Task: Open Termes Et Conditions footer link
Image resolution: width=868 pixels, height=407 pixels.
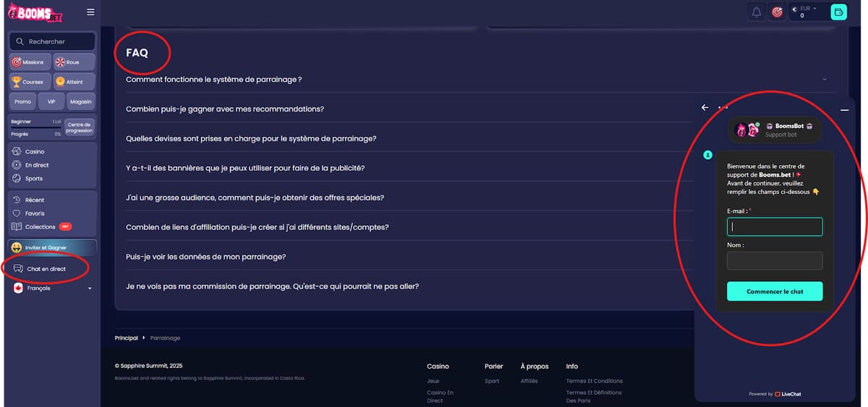Action: [594, 381]
